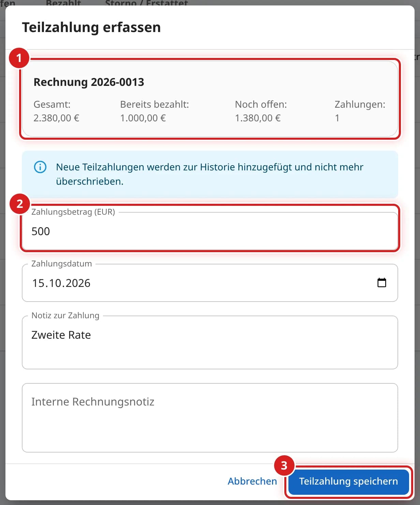Image resolution: width=420 pixels, height=505 pixels.
Task: Focus the Zahlungsbetrag (EUR) field
Action: click(x=210, y=231)
